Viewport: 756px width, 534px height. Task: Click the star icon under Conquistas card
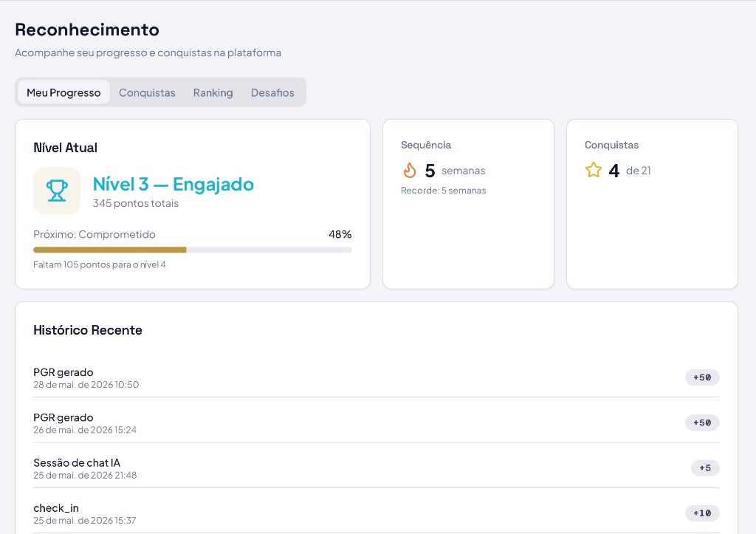[x=594, y=170]
